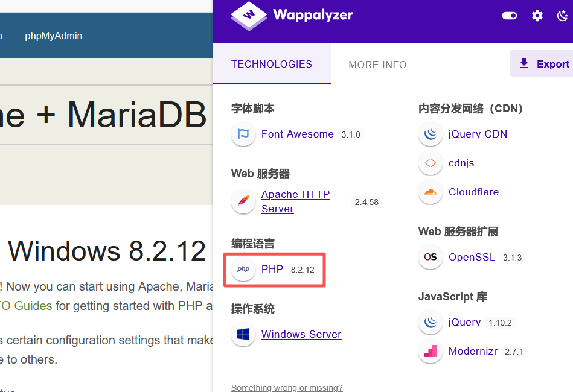
Task: Click 'Something wrong or missing?' link
Action: 287,388
